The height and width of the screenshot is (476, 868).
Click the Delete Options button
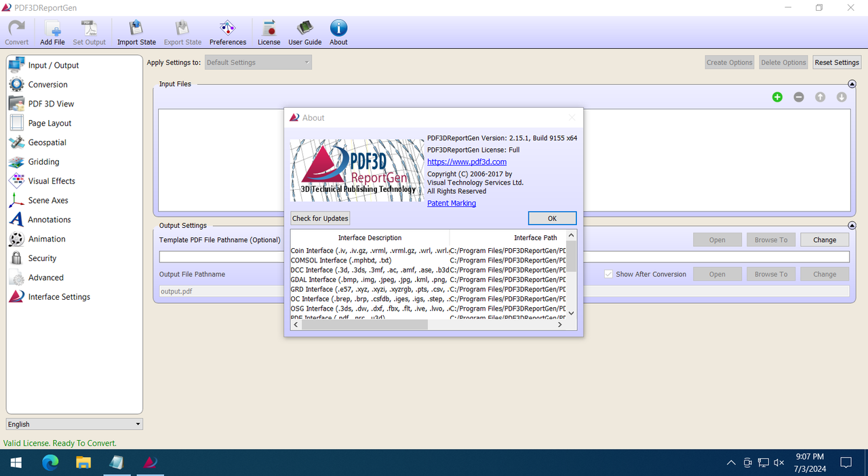[x=783, y=62]
